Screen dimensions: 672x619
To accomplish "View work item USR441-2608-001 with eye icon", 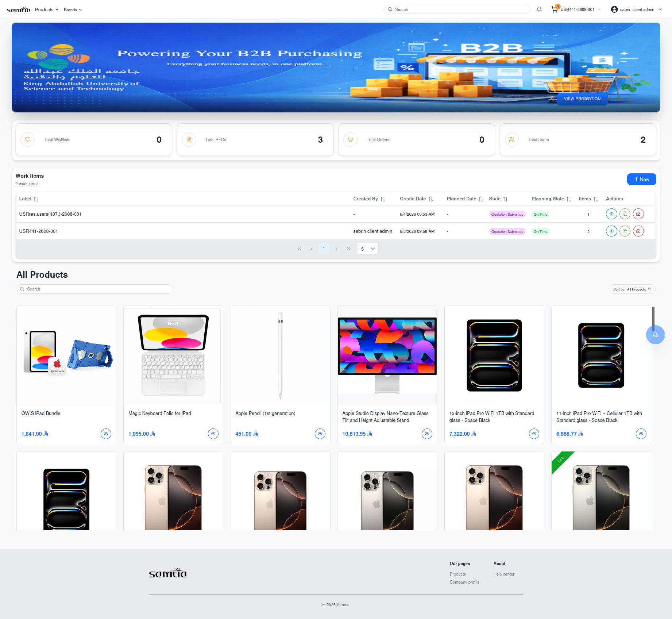I will 611,231.
